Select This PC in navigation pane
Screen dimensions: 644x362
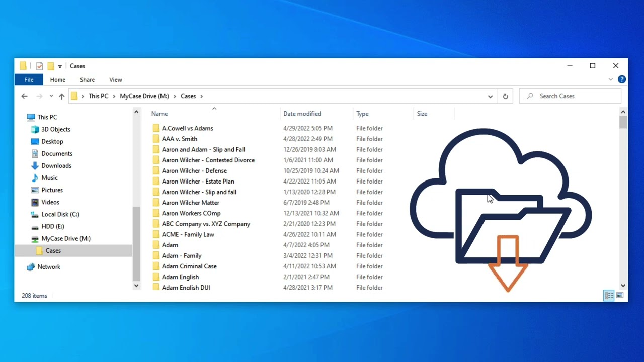tap(47, 117)
